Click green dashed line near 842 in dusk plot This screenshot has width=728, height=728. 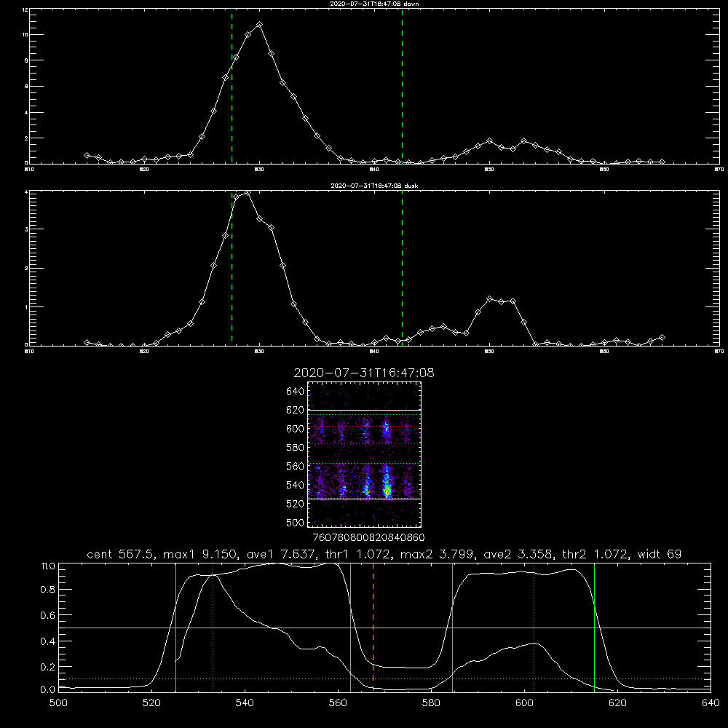tap(402, 268)
